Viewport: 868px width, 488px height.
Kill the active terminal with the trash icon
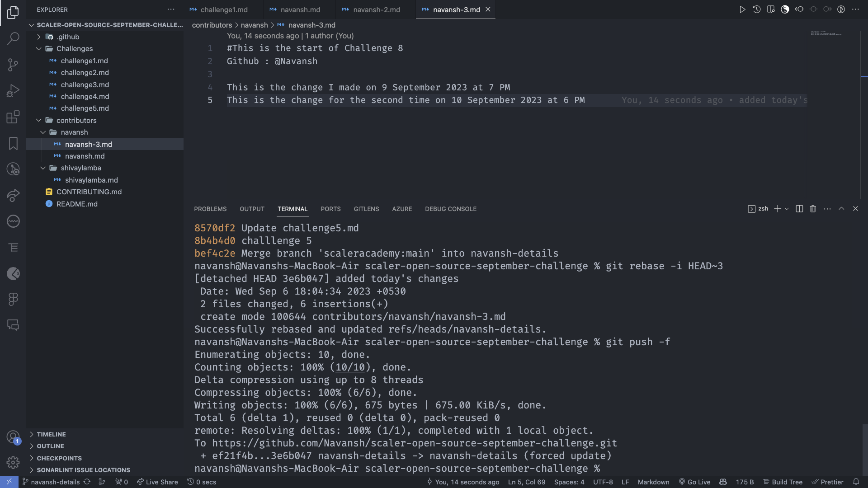(x=813, y=208)
